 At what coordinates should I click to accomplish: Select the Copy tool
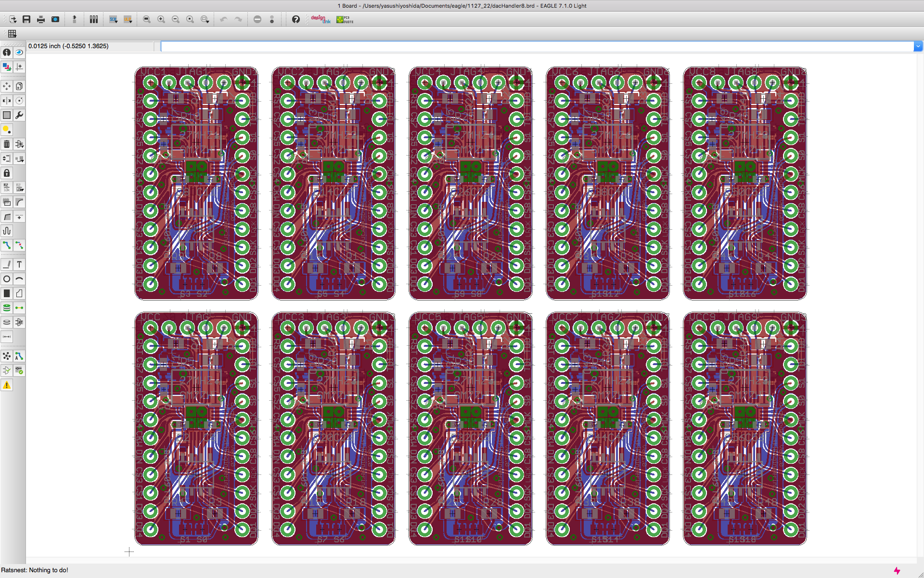(x=19, y=86)
